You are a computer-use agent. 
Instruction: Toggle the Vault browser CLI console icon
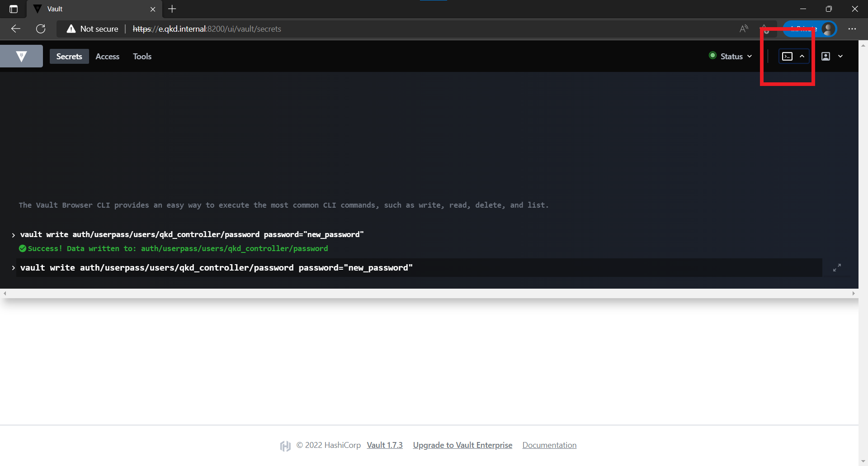click(788, 57)
